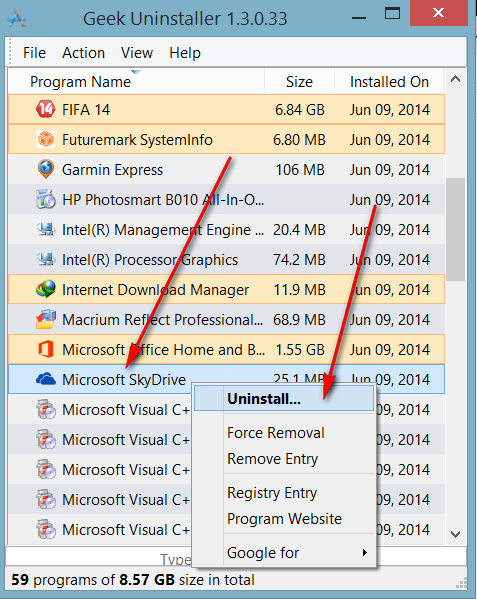This screenshot has width=477, height=599.
Task: Open the Help menu
Action: point(185,53)
